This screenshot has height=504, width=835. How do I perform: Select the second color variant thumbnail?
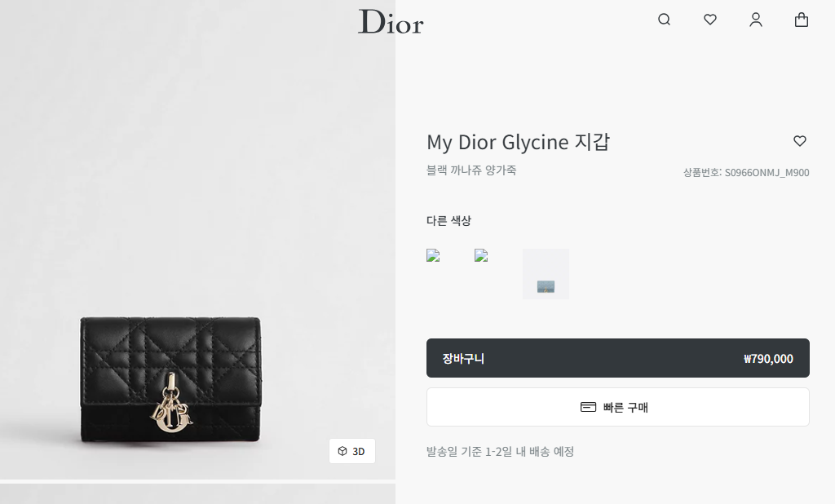(x=481, y=256)
